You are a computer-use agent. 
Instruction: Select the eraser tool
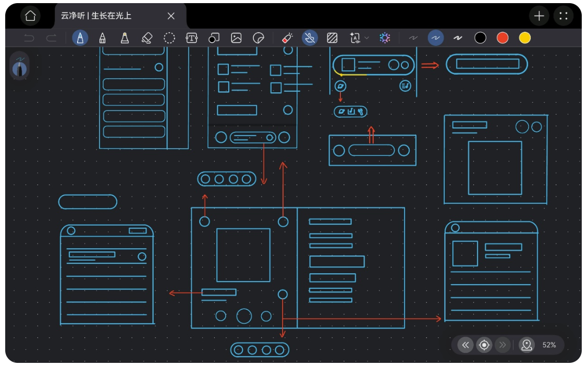pos(147,38)
